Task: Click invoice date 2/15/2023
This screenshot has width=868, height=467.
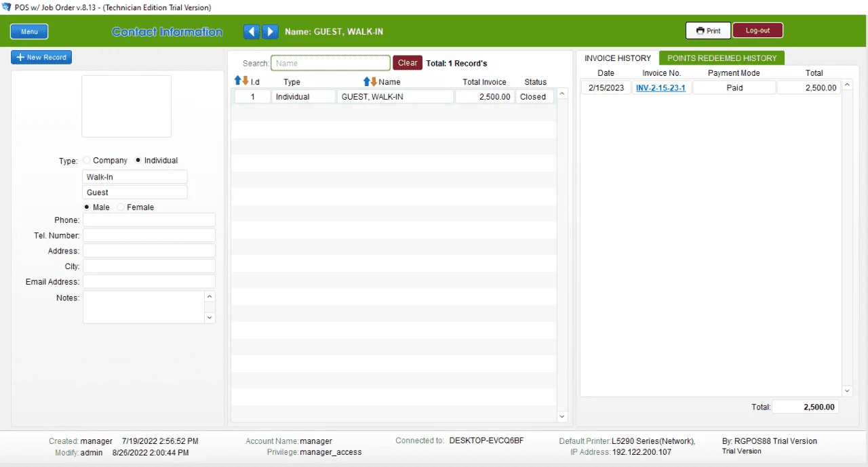Action: click(606, 87)
